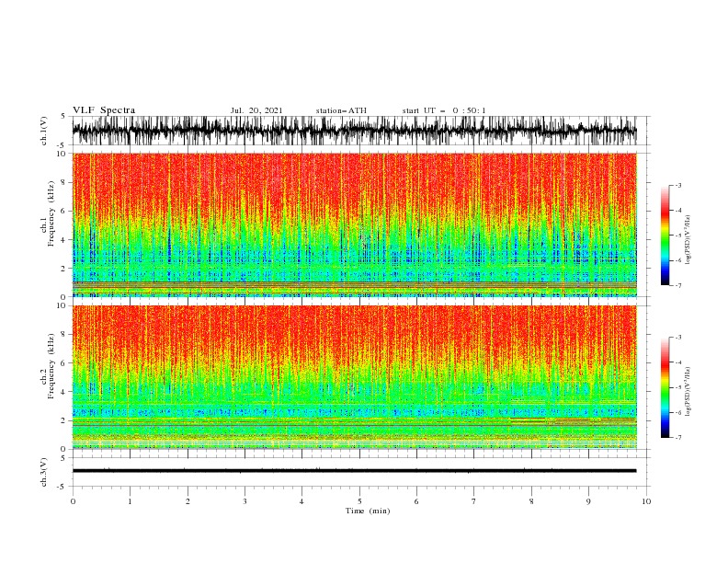Click the ch.1 color bar 'log(PSD)(V²/Hz)' label
This screenshot has height=563, width=728.
(x=688, y=240)
